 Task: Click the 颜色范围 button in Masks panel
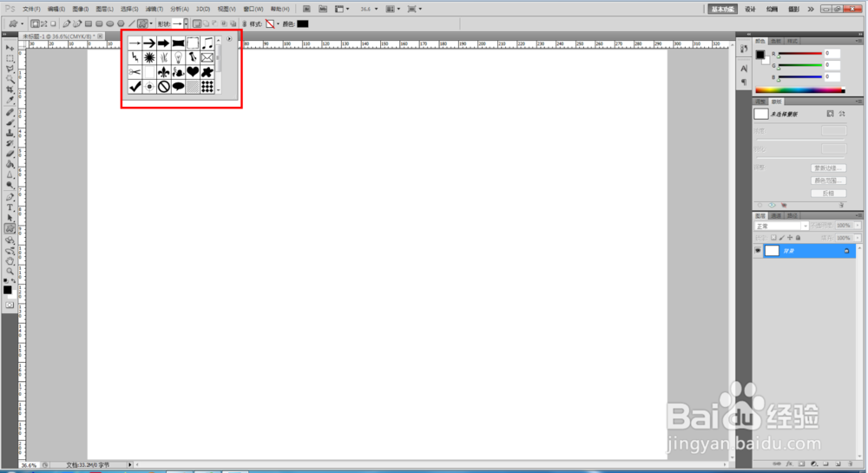(828, 181)
